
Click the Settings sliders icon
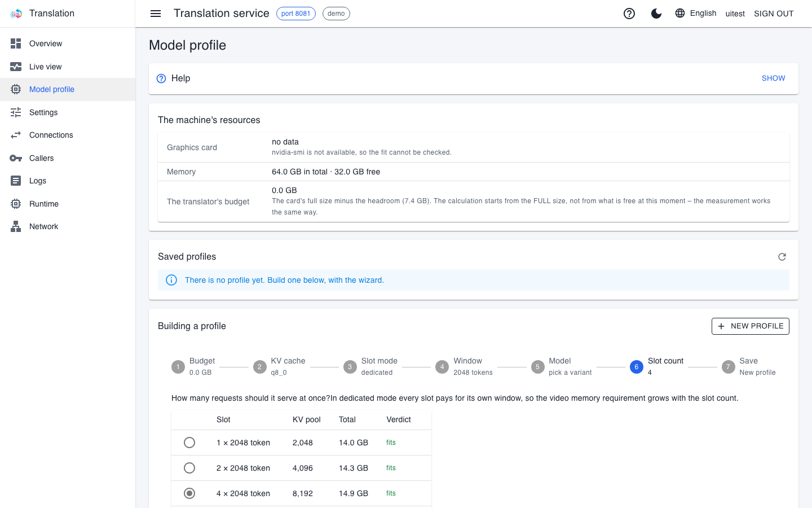point(16,112)
